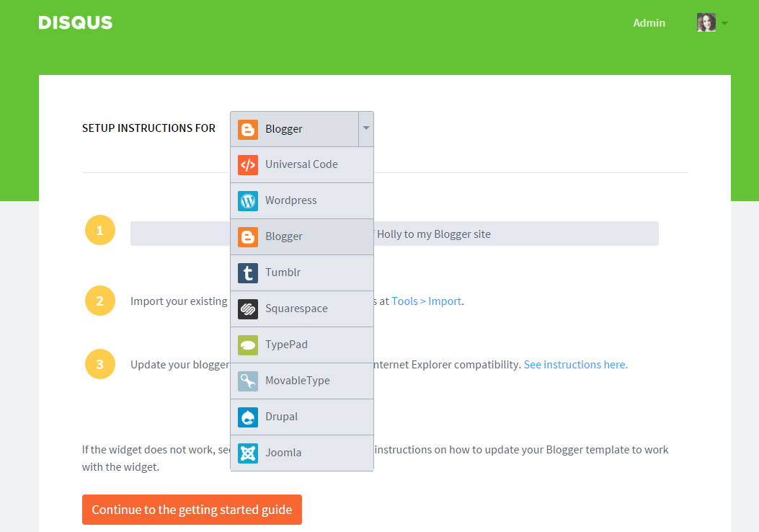
Task: Click the TypePad logo icon
Action: coord(248,345)
